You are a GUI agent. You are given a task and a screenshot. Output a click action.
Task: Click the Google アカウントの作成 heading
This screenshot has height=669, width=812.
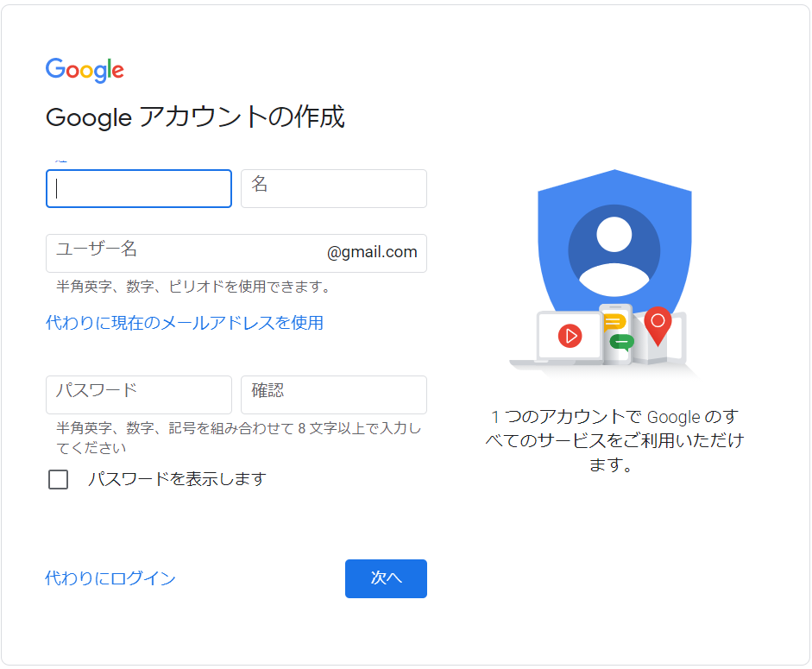pos(195,117)
